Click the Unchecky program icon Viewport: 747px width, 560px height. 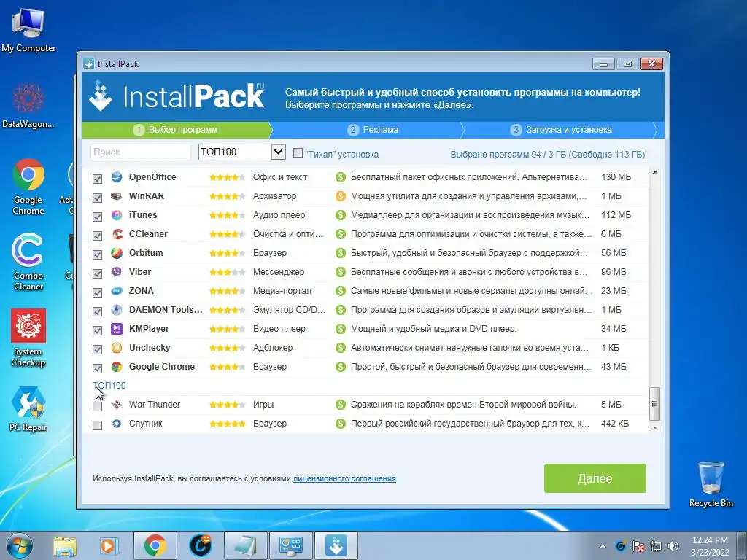point(117,348)
